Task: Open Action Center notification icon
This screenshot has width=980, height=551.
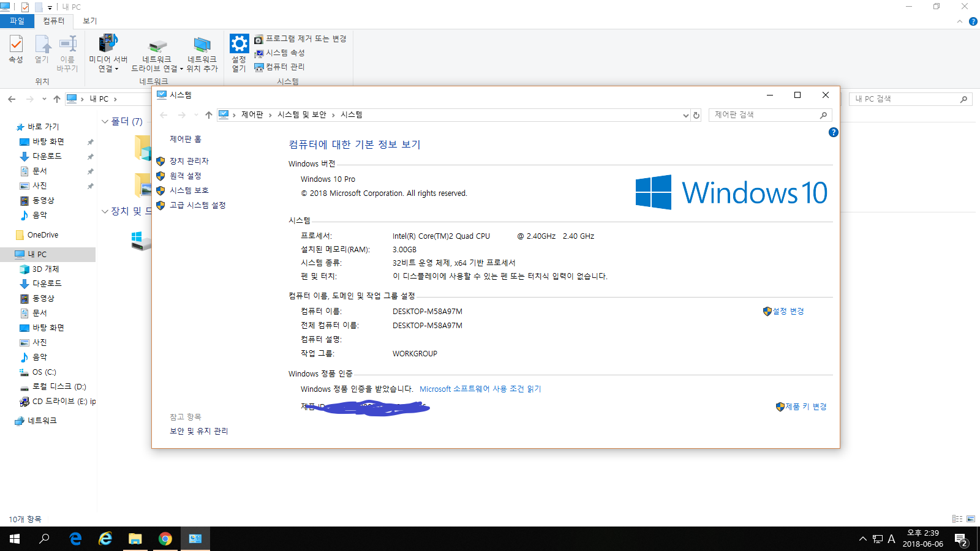Action: (960, 539)
